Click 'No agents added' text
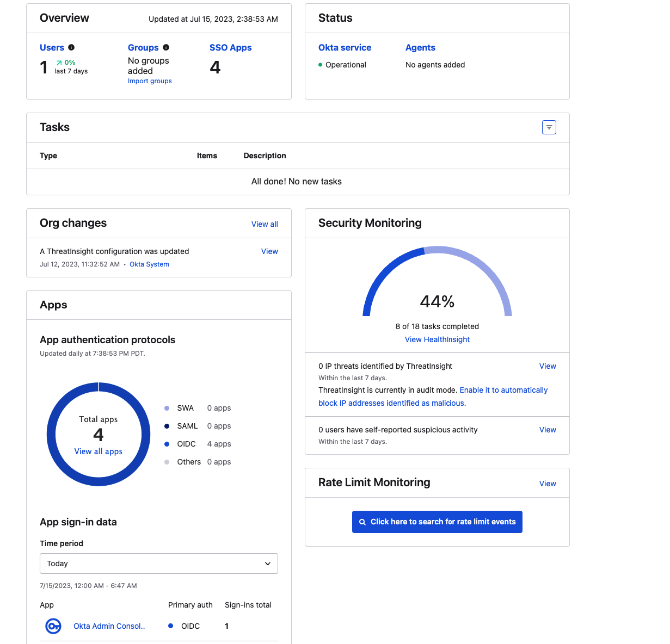Screen dimensions: 670x644 pos(435,65)
